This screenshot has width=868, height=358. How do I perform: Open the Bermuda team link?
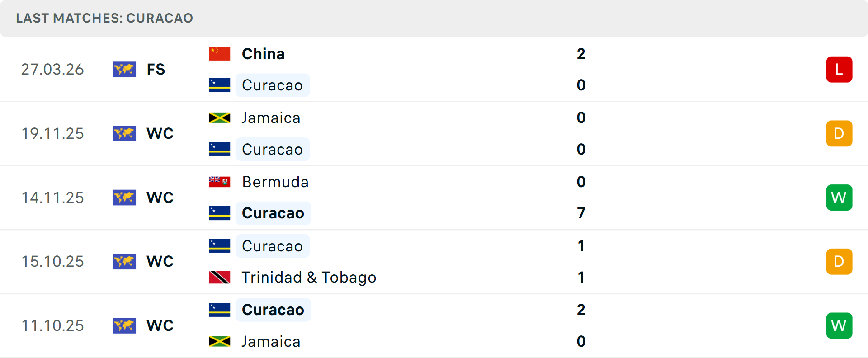pos(275,182)
